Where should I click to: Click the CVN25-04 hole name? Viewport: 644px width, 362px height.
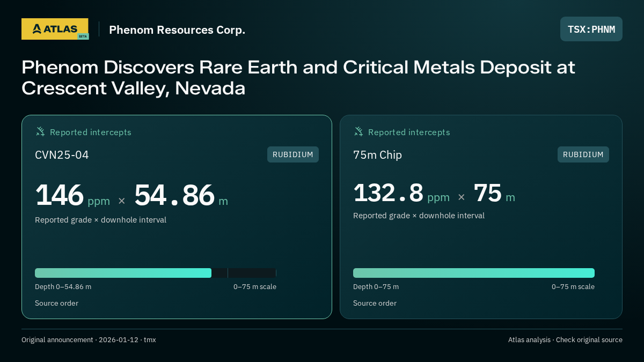coord(62,155)
